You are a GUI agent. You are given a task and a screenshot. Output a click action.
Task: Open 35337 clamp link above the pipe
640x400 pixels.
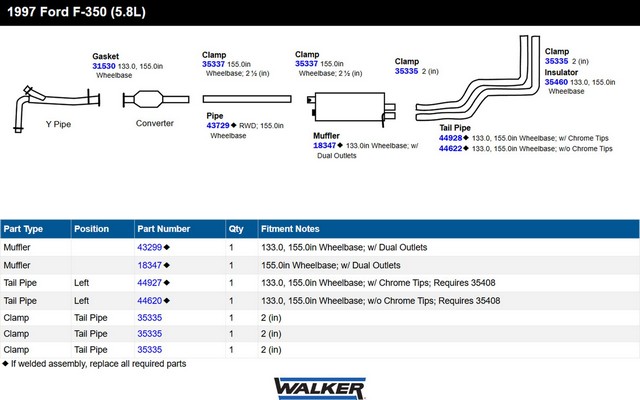point(213,64)
